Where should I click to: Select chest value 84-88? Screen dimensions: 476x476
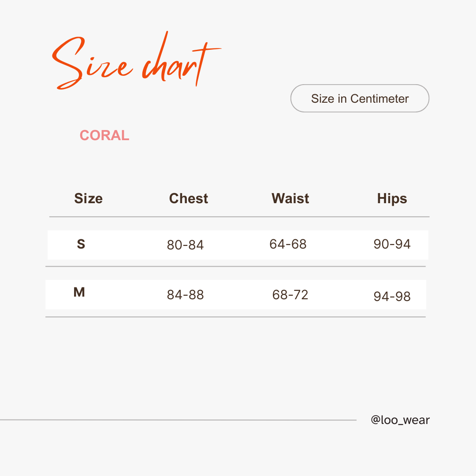(185, 295)
